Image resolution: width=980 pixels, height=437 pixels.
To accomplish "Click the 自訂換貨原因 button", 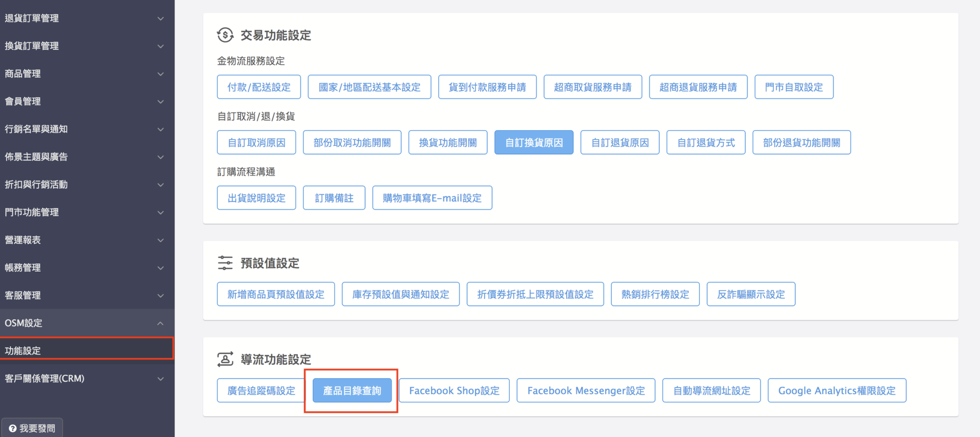I will [534, 143].
